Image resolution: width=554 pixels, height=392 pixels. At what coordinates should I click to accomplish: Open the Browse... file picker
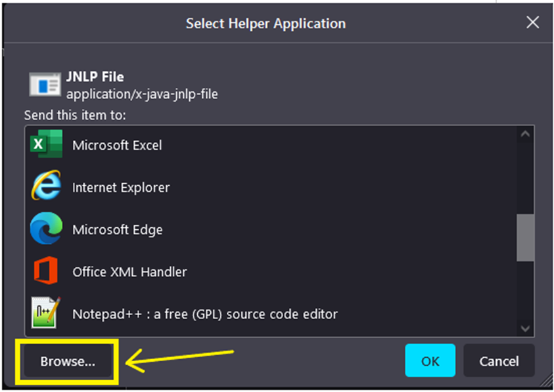tap(67, 361)
